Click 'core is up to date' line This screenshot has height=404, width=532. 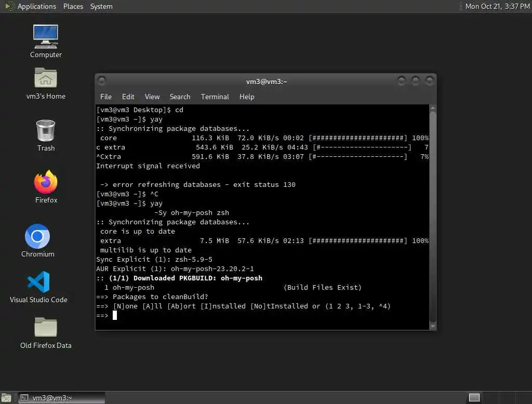[x=137, y=232]
